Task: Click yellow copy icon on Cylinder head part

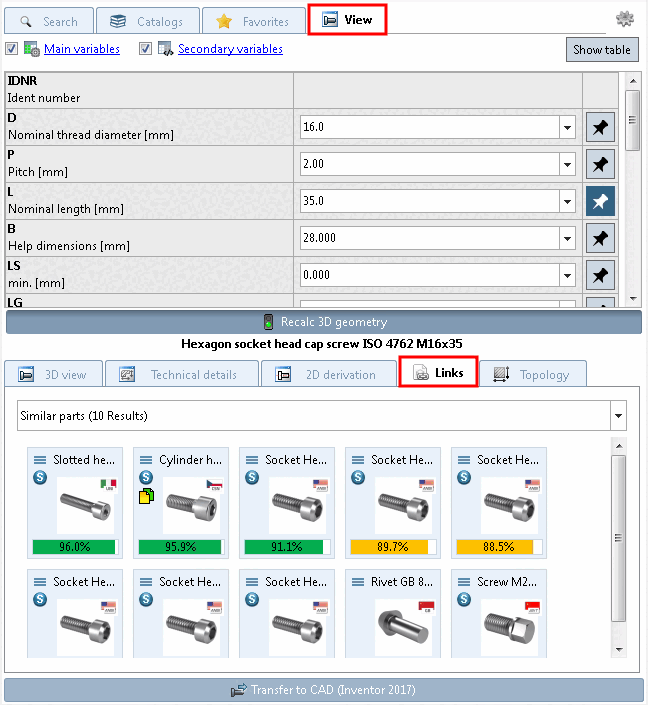Action: (146, 496)
